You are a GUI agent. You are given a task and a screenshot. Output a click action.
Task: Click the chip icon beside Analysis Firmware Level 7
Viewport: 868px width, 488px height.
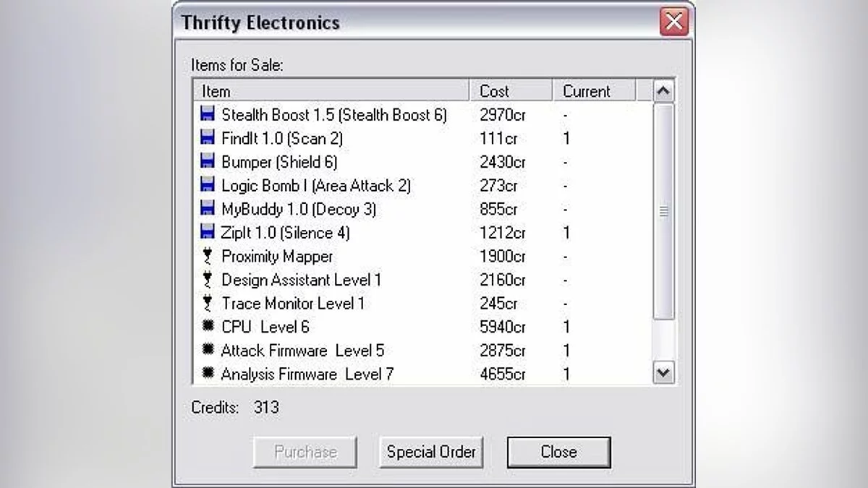pyautogui.click(x=208, y=374)
